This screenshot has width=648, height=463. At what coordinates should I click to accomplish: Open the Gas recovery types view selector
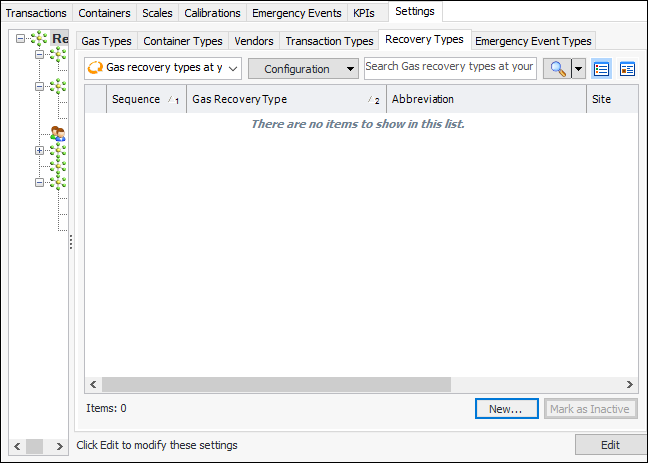click(x=164, y=68)
